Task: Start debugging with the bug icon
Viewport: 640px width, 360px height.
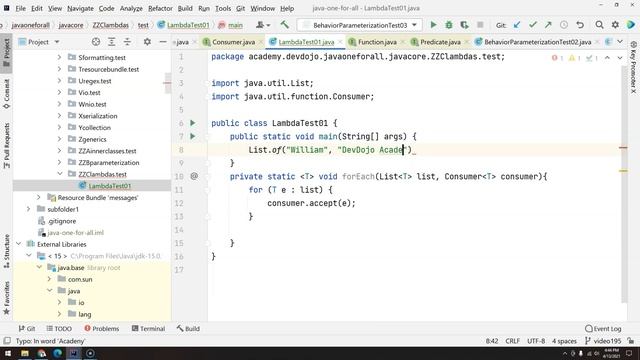Action: click(449, 25)
